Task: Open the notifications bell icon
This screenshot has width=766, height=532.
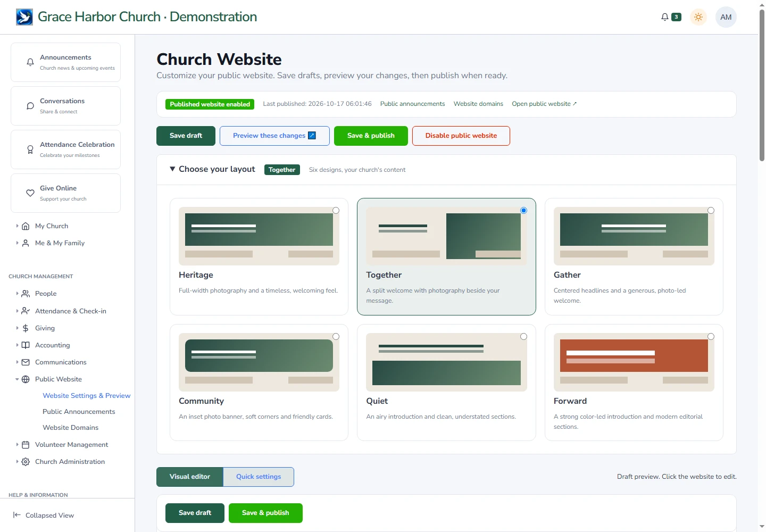Action: [665, 17]
